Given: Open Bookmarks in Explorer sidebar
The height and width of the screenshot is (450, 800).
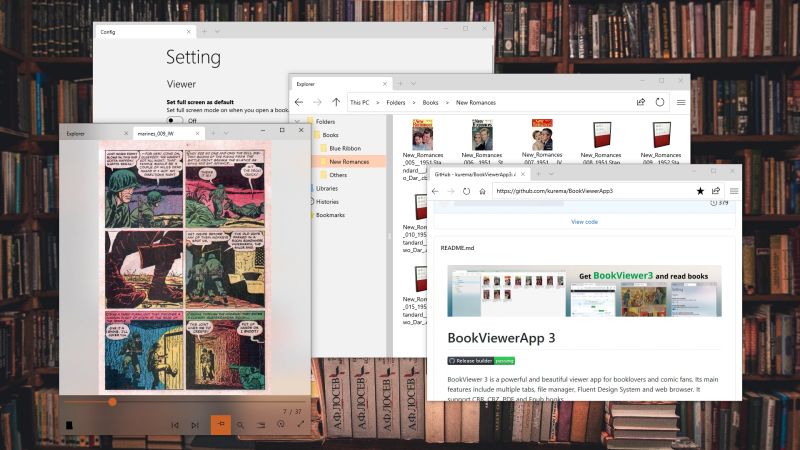Looking at the screenshot, I should (x=330, y=215).
